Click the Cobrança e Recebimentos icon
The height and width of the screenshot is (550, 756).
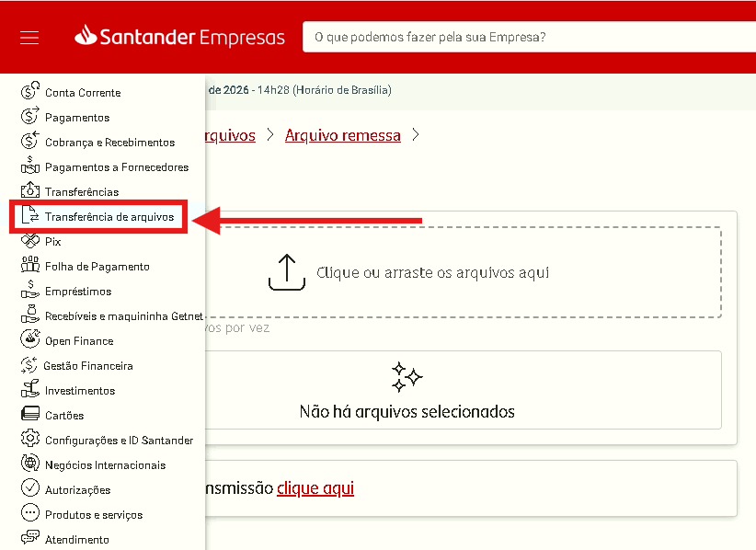(x=30, y=141)
